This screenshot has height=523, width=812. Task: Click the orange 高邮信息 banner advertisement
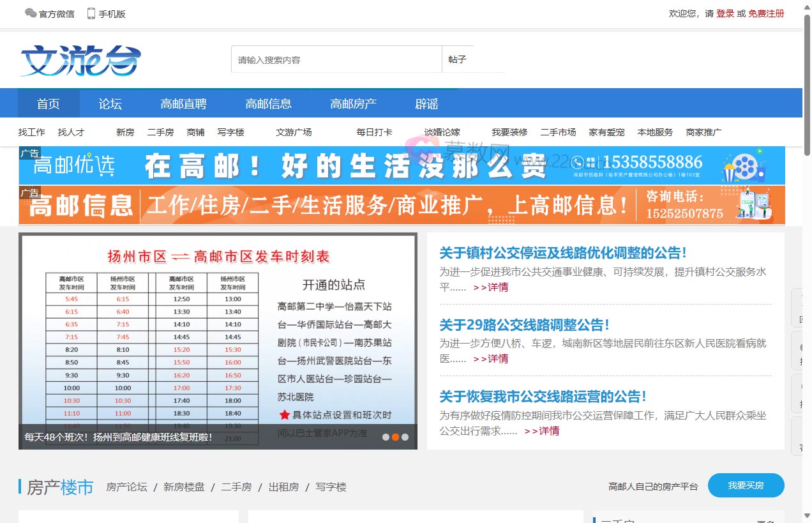(402, 205)
